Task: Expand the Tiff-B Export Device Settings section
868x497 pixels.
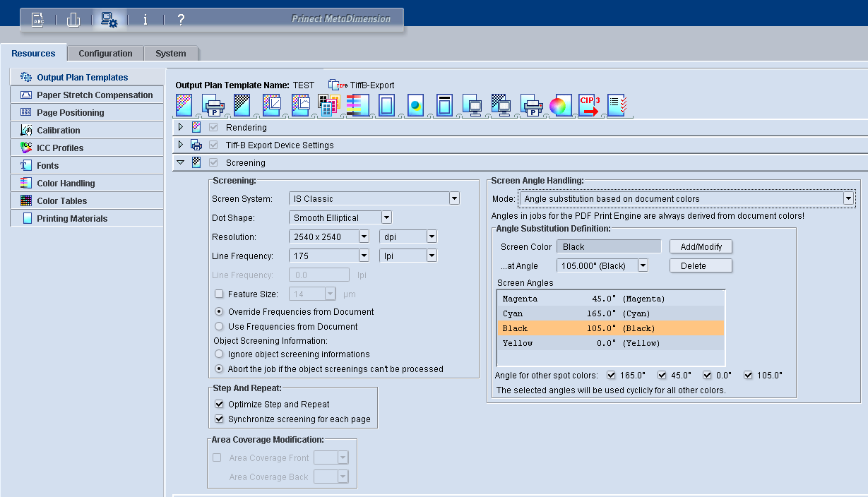Action: tap(181, 145)
